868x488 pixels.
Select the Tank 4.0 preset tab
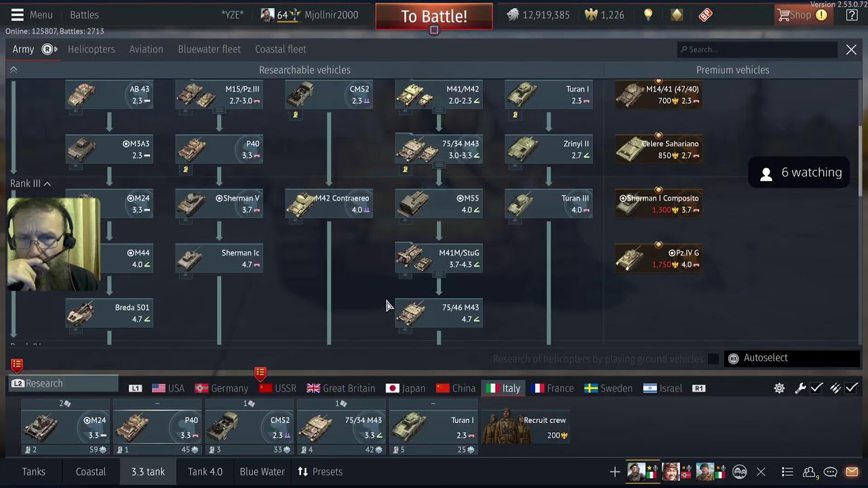205,472
